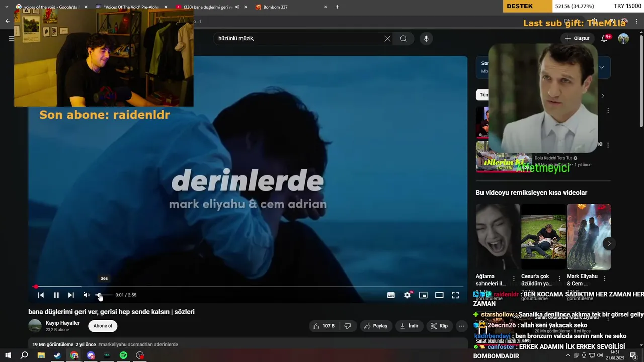Subscribe with Abone ol button
Screen dimensions: 644x362
pyautogui.click(x=103, y=326)
